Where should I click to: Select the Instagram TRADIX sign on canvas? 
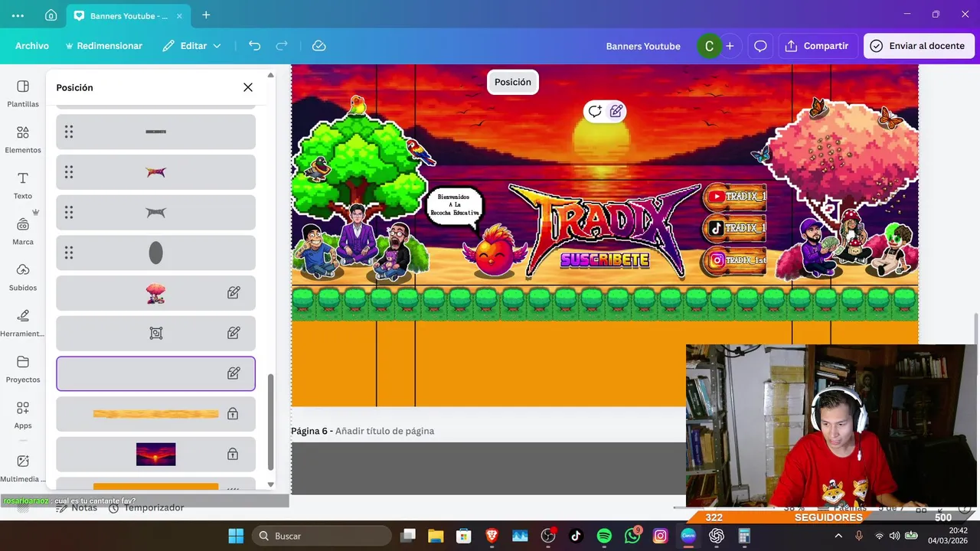(735, 260)
